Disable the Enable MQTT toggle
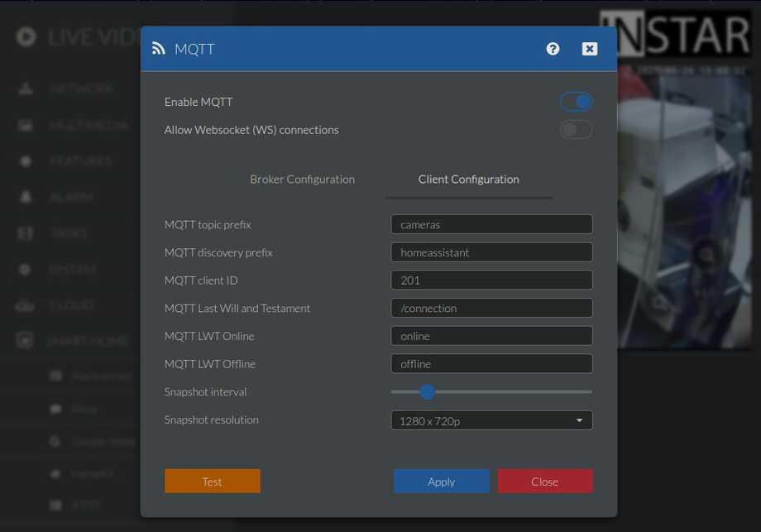 (x=576, y=101)
